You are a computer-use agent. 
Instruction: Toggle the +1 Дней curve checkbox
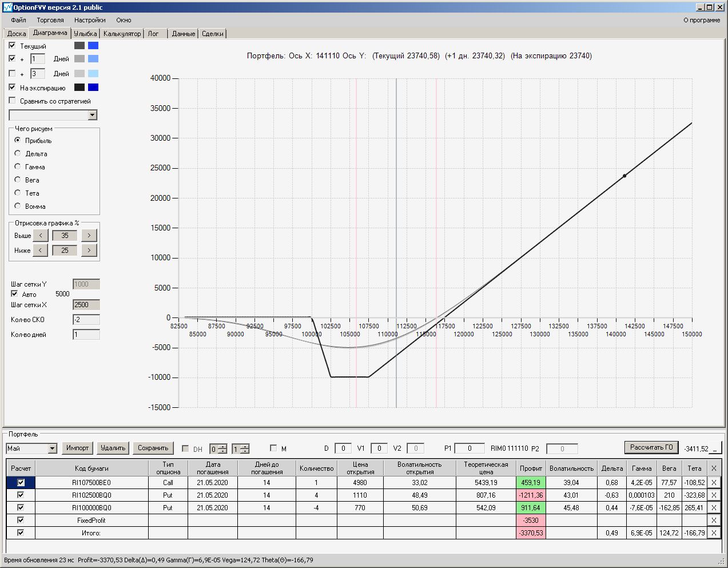pos(12,58)
